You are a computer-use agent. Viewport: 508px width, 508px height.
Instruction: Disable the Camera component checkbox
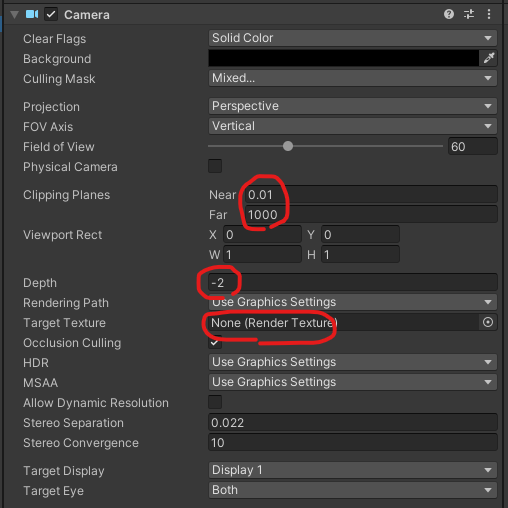point(51,14)
